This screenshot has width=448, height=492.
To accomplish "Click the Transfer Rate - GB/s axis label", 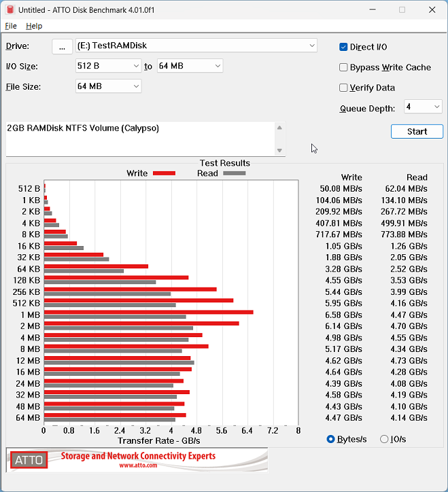I will pos(159,441).
